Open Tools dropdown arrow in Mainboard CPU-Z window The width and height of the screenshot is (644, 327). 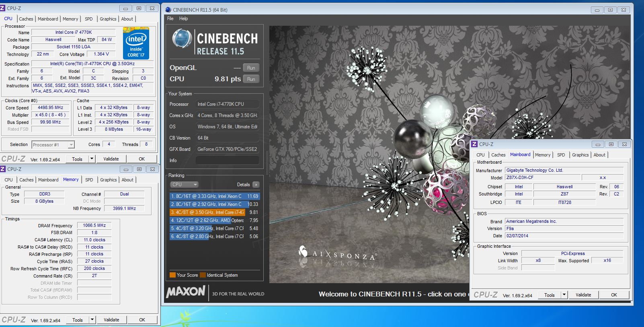click(x=564, y=295)
